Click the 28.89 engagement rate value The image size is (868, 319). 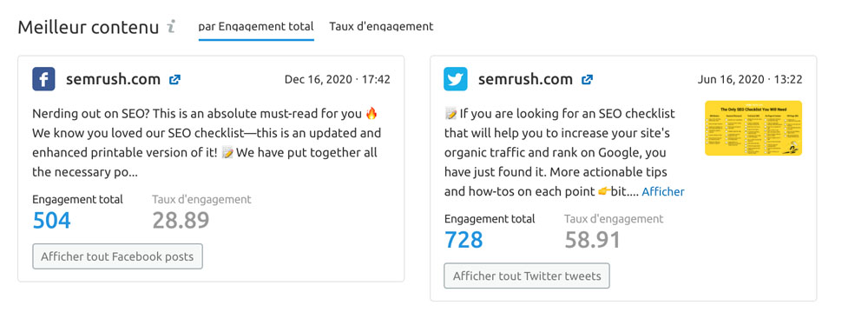pos(181,221)
